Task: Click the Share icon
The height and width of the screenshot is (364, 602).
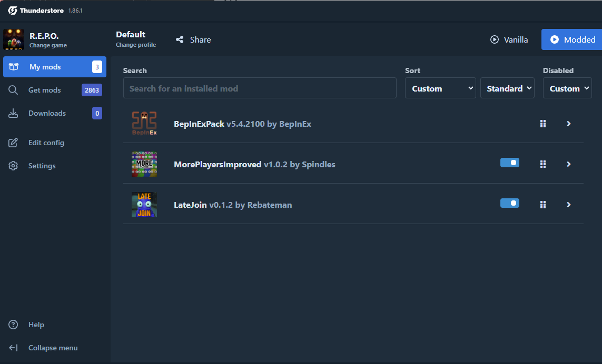Action: click(x=179, y=39)
